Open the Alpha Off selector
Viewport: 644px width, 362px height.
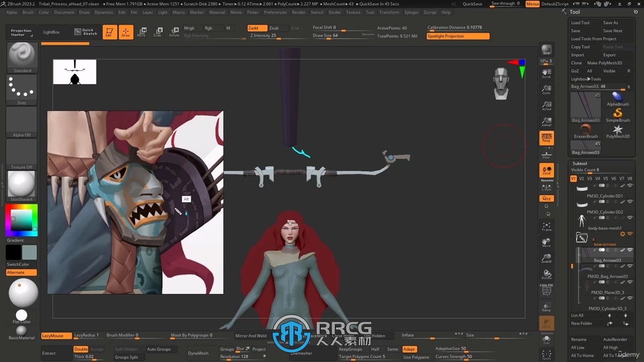[22, 122]
